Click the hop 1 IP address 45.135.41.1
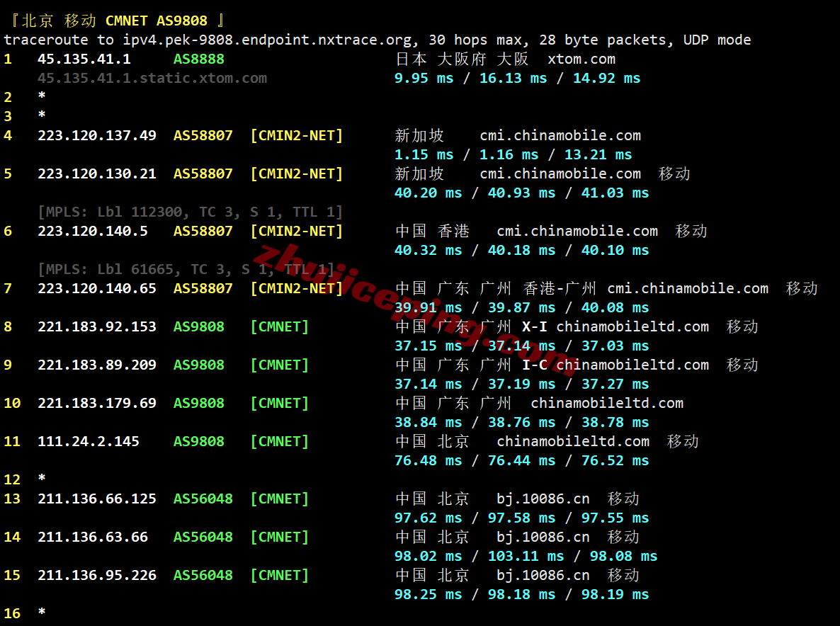The image size is (840, 626). (84, 59)
